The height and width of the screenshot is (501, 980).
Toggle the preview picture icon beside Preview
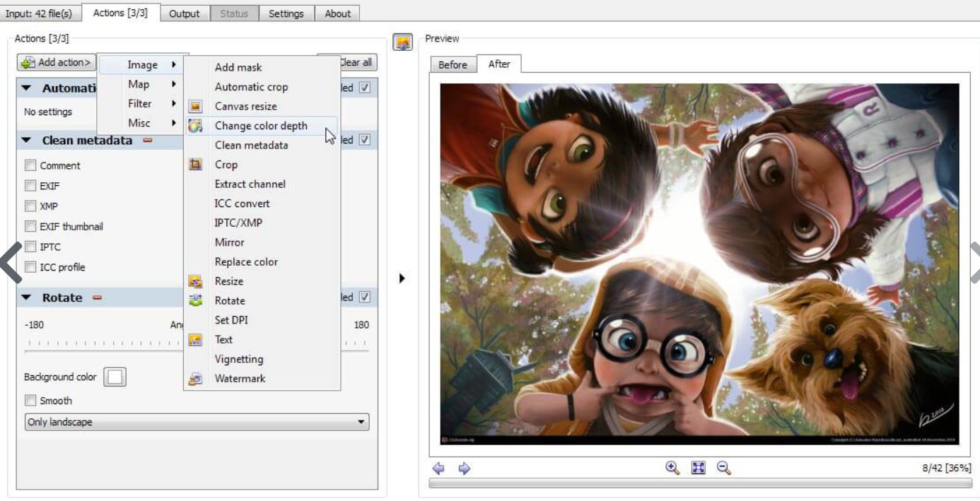403,43
